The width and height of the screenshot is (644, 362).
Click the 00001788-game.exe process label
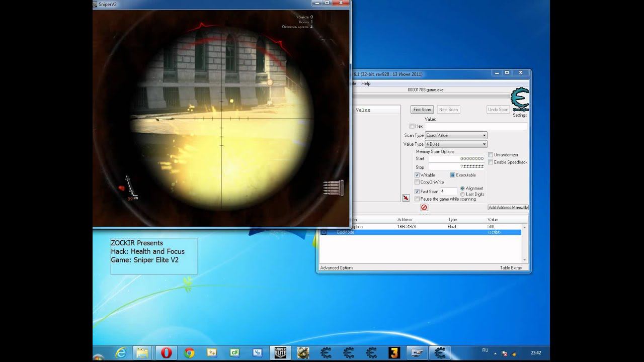[425, 89]
